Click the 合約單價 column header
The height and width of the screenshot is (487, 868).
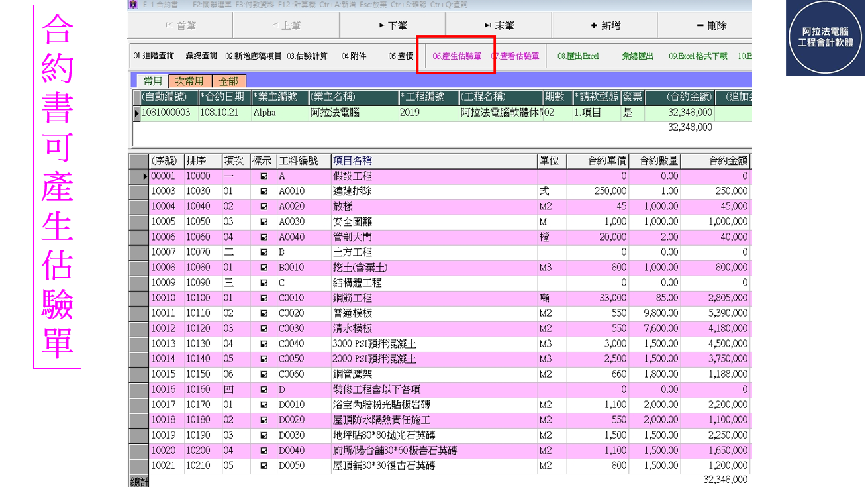[597, 161]
